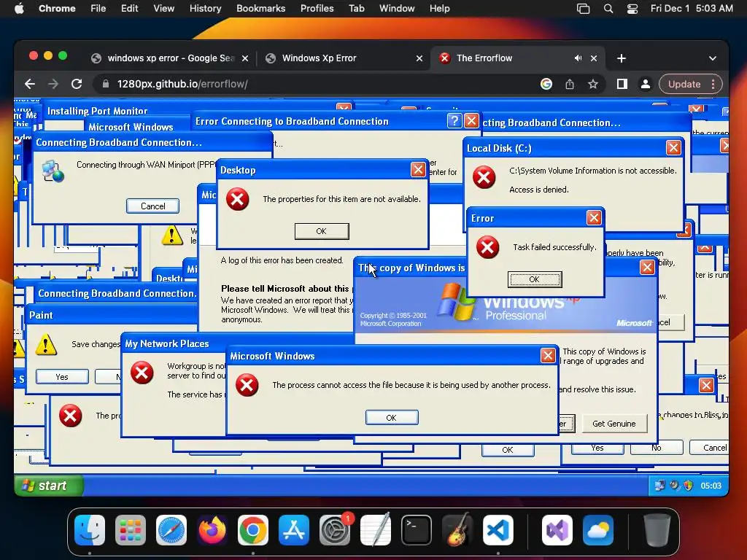Bookmark this page with the star icon

coord(592,85)
